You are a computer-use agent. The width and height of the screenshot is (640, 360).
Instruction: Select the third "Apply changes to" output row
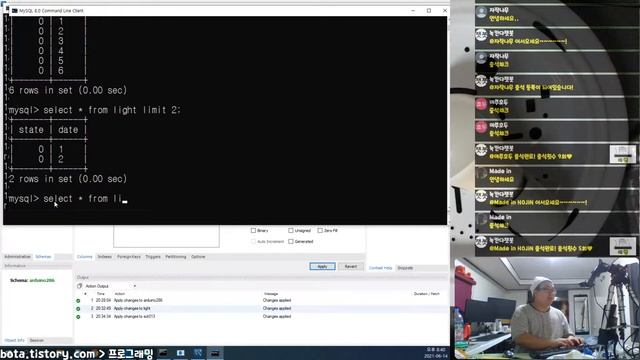click(261, 317)
